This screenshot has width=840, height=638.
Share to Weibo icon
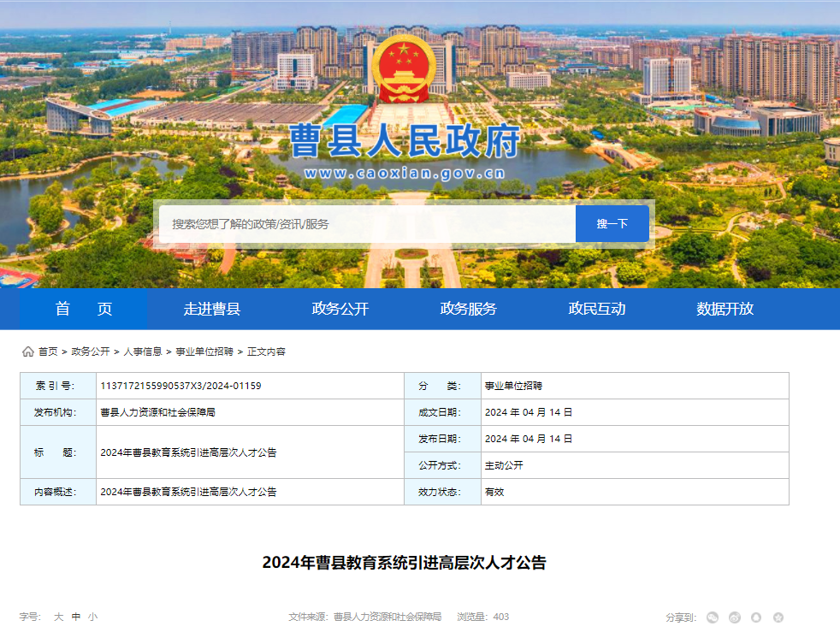735,617
